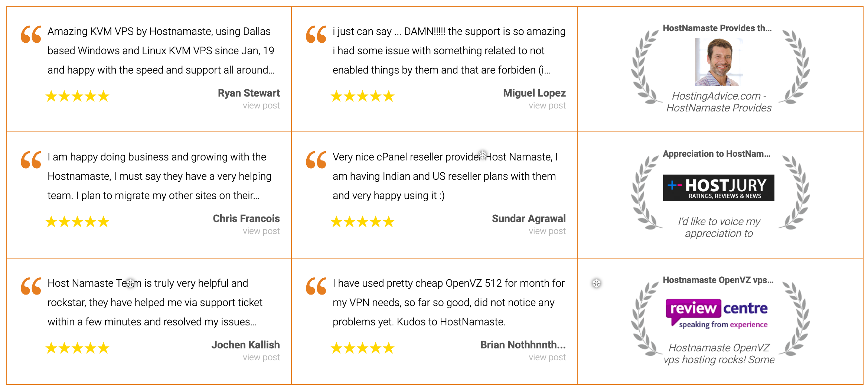Open view post under Chris Francois's review
The height and width of the screenshot is (390, 868).
pyautogui.click(x=261, y=231)
